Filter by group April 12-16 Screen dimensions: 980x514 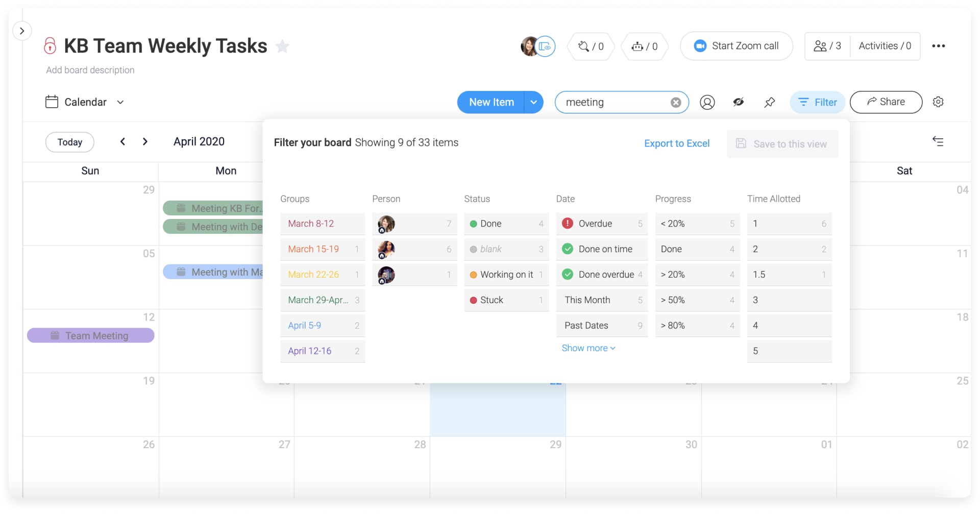[323, 351]
